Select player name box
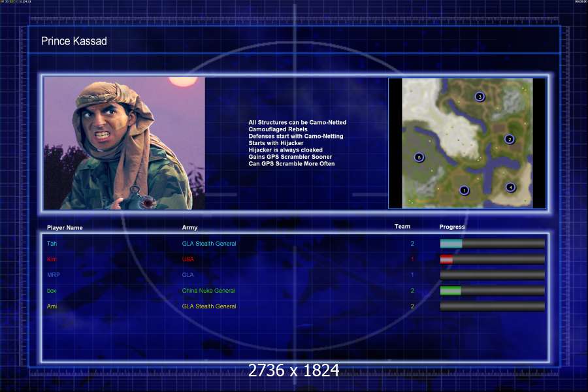 52,291
